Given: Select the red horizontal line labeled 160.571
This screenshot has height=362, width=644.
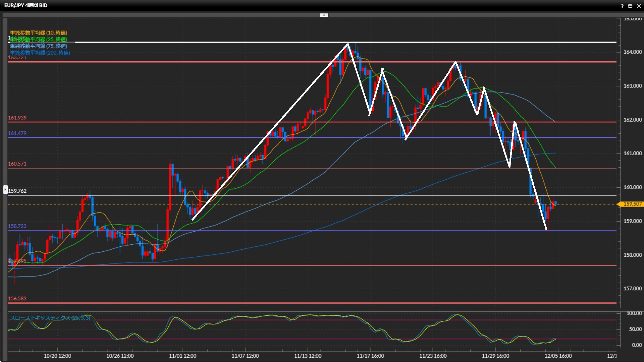Looking at the screenshot, I should pyautogui.click(x=101, y=168).
